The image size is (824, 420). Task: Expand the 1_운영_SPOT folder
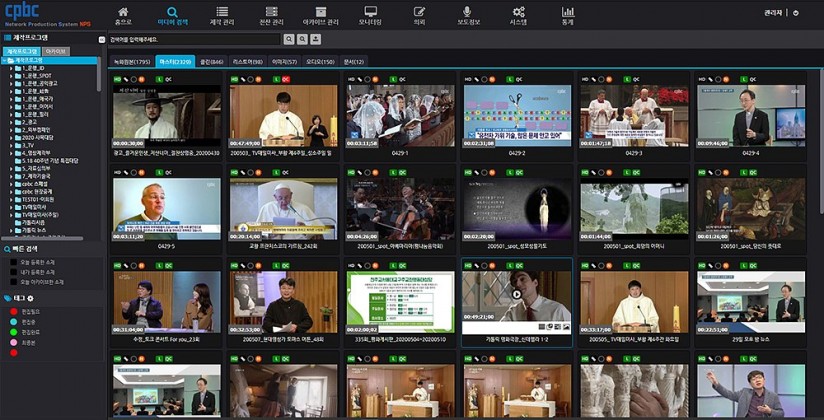[11, 76]
